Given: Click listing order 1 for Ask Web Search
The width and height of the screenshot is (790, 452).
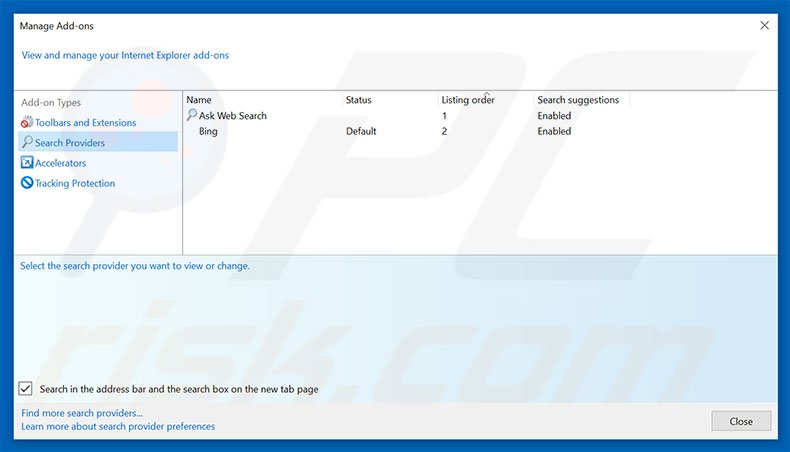Looking at the screenshot, I should click(x=444, y=115).
